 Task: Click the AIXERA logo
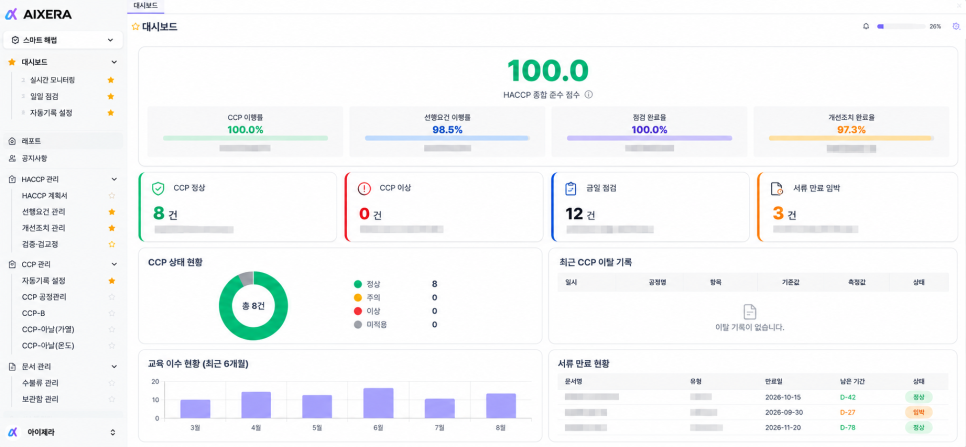click(38, 14)
